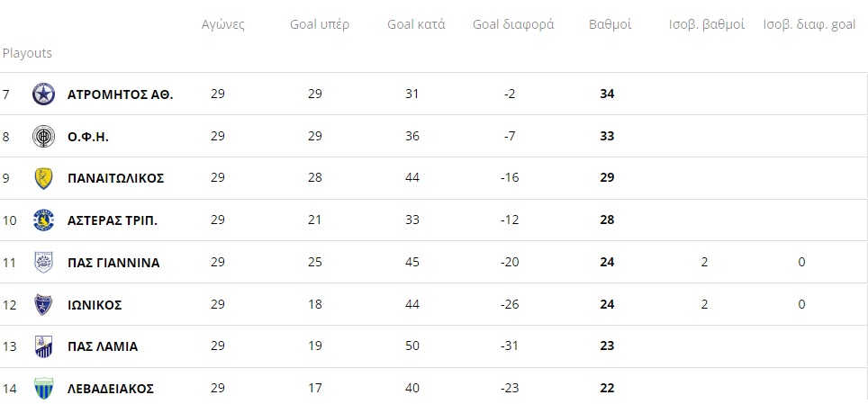Open the ΠΑΝΑΙΤΩΛΙΚΟΣ team link
The height and width of the screenshot is (404, 868).
coord(115,178)
